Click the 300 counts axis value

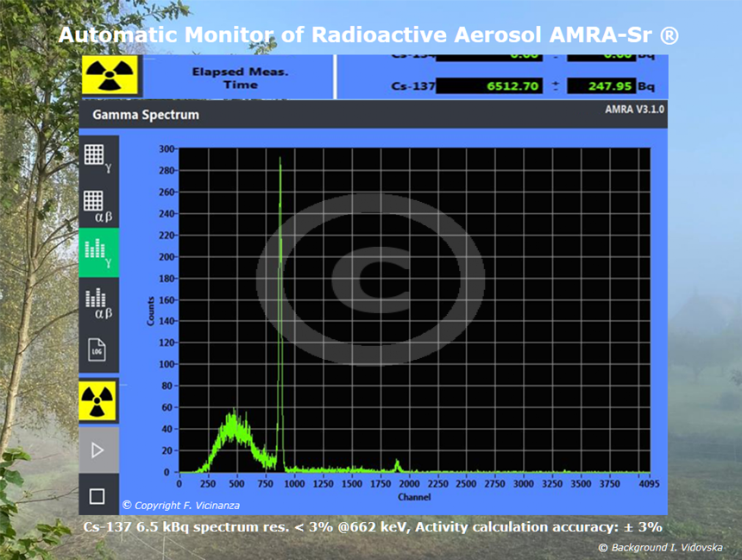click(167, 148)
